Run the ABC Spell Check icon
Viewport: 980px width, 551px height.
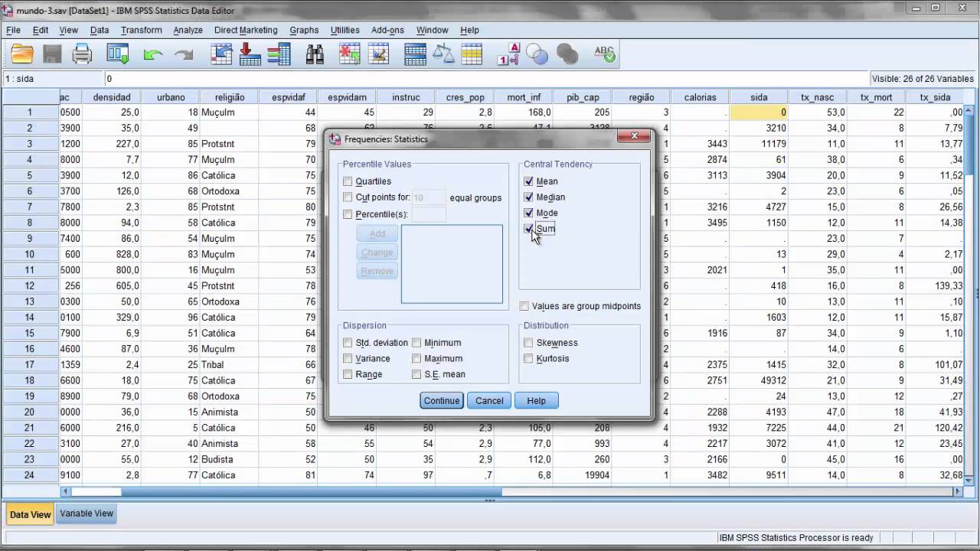(605, 54)
